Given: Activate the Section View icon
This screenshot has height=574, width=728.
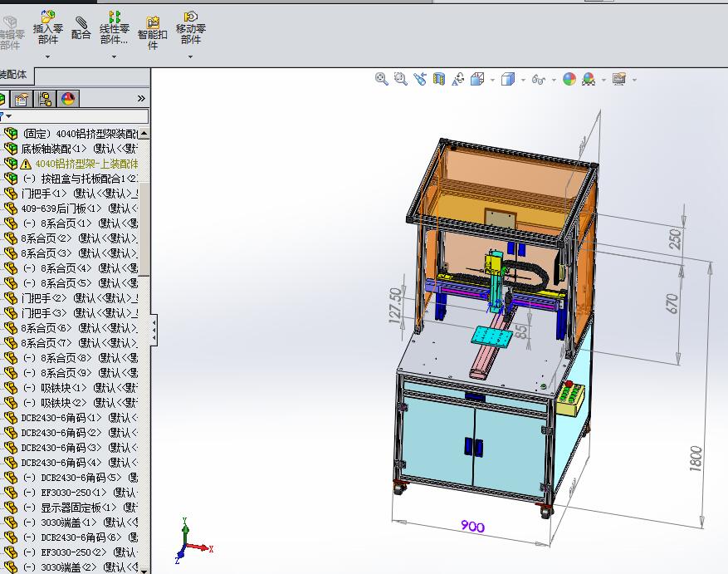Looking at the screenshot, I should [439, 79].
